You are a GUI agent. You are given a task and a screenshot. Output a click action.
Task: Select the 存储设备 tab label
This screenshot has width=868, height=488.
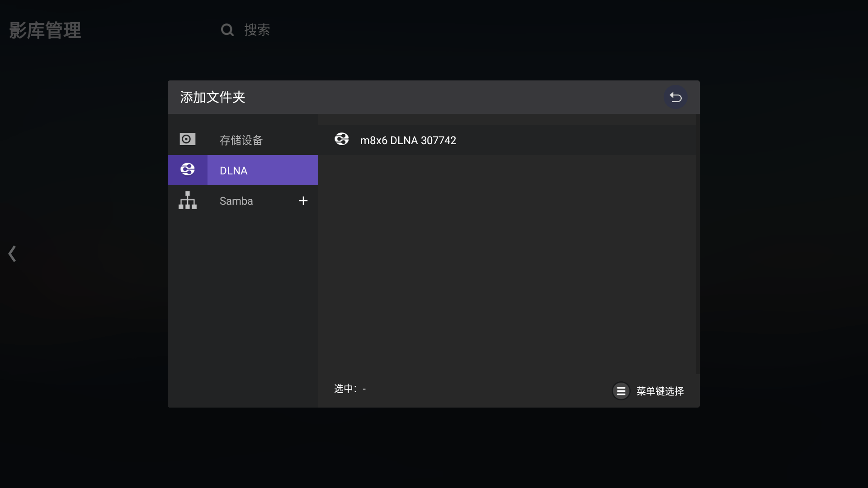241,140
